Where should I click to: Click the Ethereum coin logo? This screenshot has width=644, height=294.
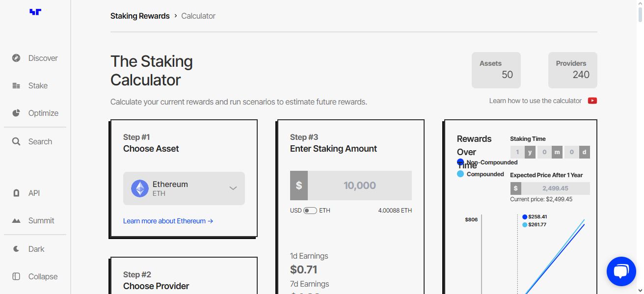tap(140, 188)
